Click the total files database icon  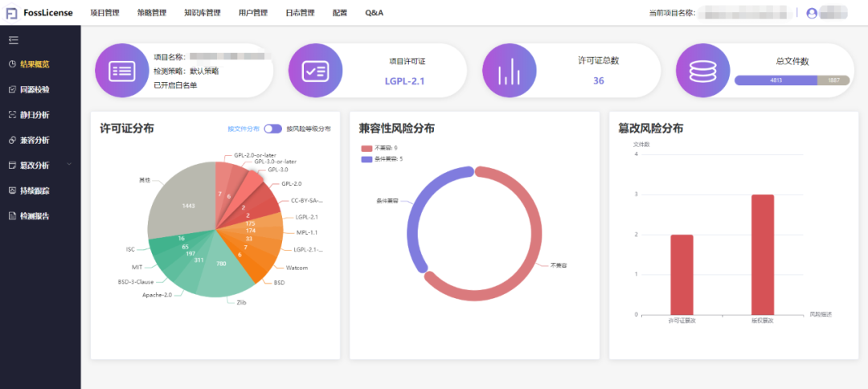point(702,70)
